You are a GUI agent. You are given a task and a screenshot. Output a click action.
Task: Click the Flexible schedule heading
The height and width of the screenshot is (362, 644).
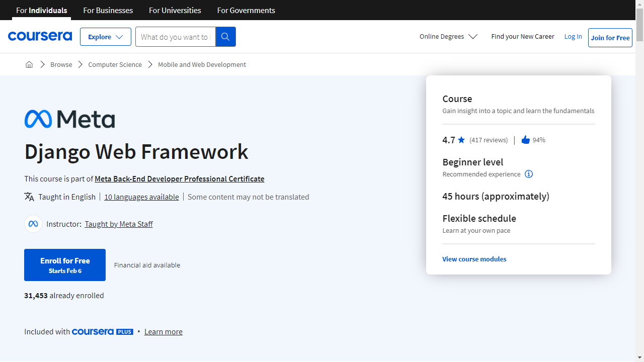(479, 218)
